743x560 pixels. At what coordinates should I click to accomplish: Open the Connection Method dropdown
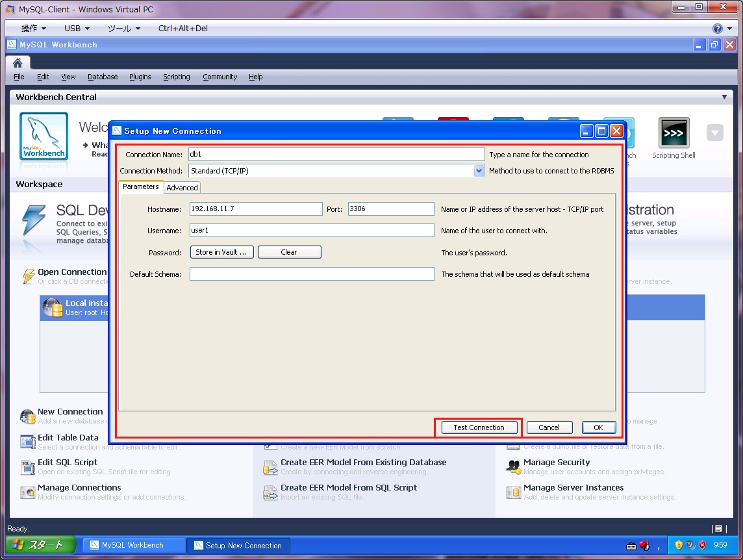[479, 171]
